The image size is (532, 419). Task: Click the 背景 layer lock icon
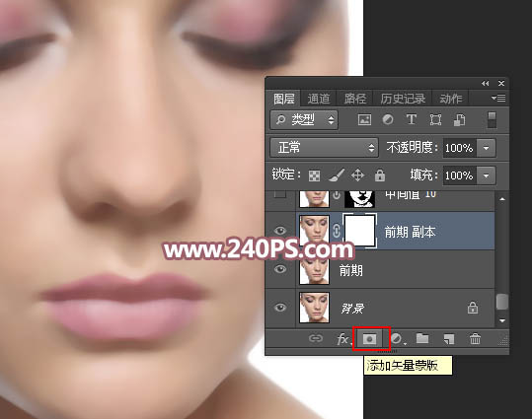coord(473,308)
